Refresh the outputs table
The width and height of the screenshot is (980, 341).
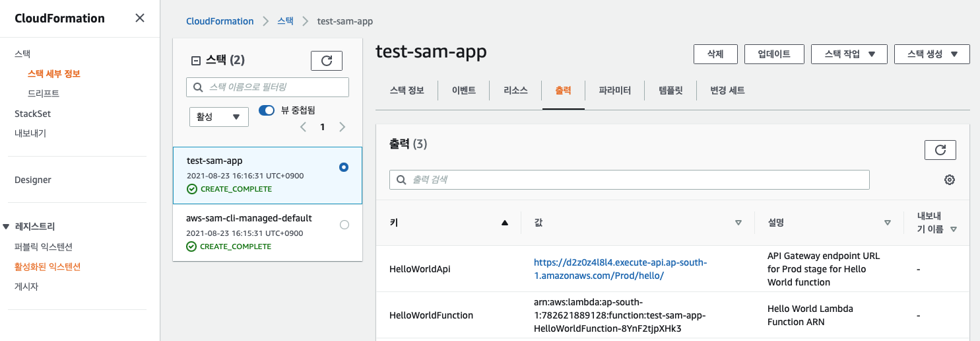coord(940,150)
